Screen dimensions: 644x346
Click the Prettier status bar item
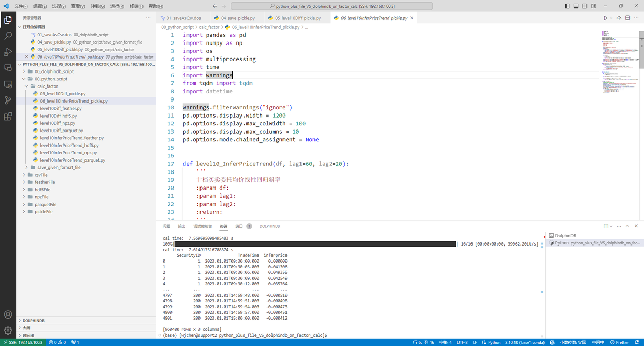620,342
